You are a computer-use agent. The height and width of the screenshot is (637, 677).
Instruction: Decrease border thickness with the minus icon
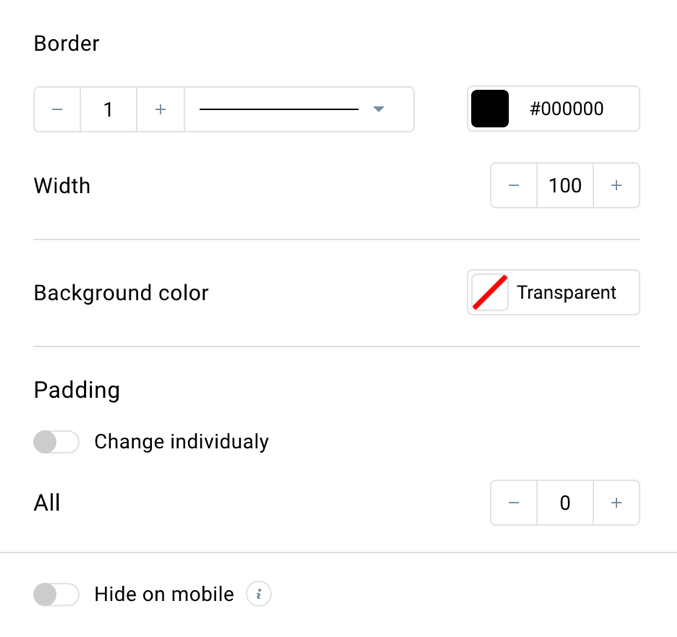point(57,109)
